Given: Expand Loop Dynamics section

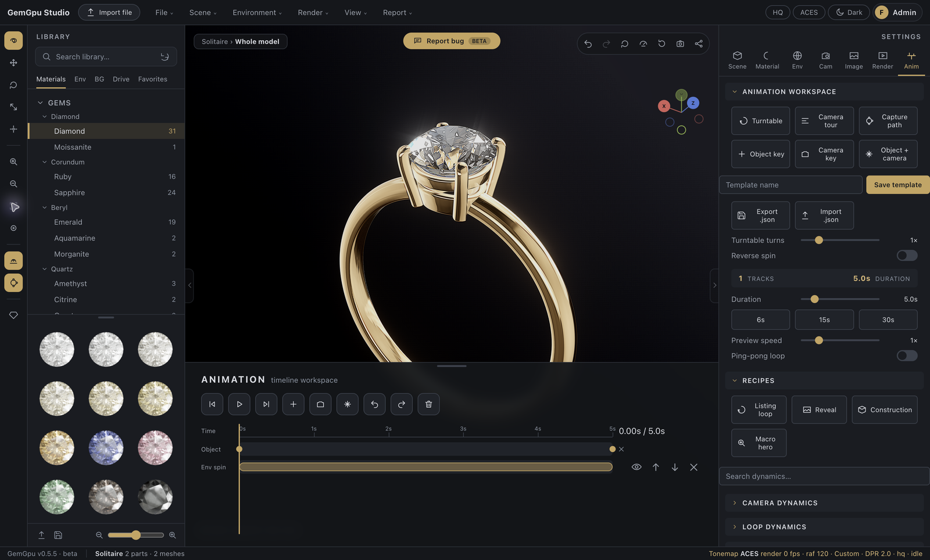Looking at the screenshot, I should tap(824, 527).
